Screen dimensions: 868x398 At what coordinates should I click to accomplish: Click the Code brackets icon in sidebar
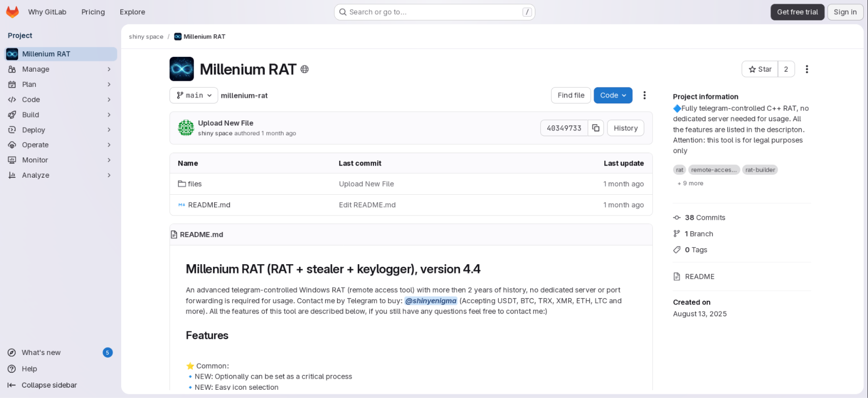12,99
